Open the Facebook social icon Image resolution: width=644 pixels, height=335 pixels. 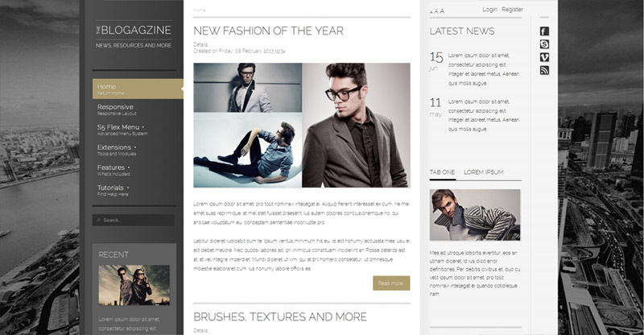click(x=544, y=31)
